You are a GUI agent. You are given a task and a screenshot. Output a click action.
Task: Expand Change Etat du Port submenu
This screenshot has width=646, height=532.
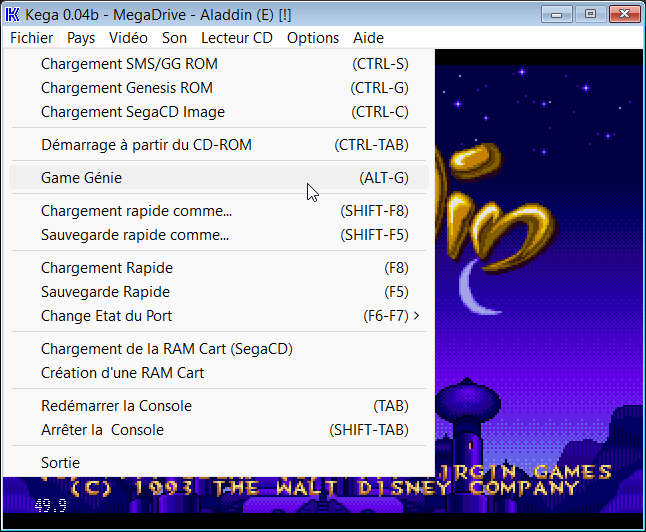pos(219,316)
